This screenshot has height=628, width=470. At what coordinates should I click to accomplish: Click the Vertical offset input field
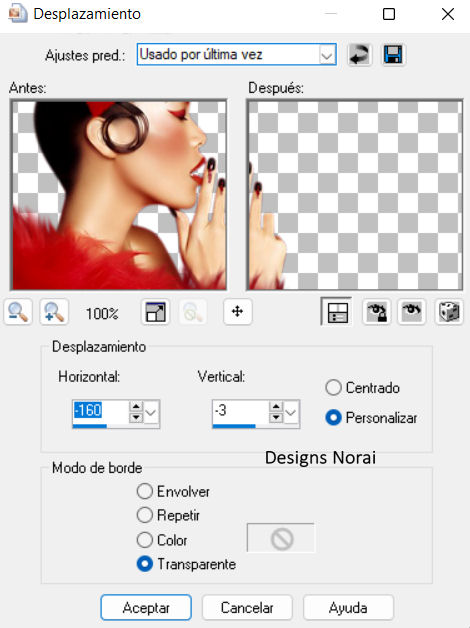[x=240, y=411]
